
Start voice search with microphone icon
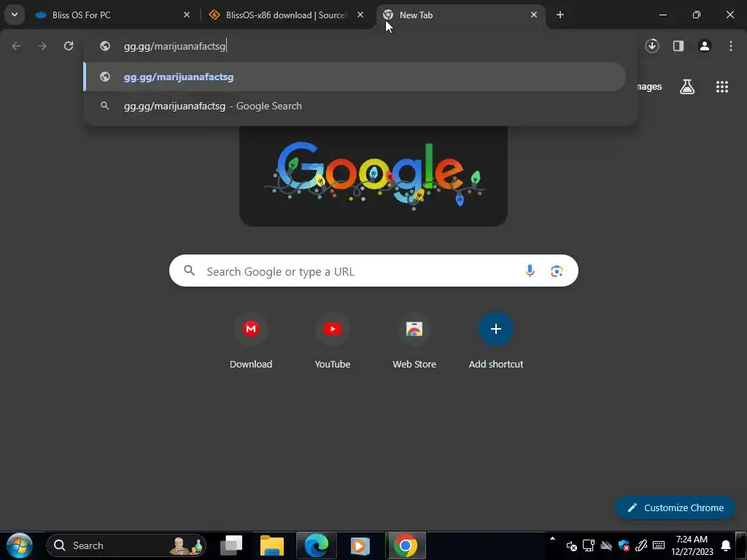click(530, 271)
